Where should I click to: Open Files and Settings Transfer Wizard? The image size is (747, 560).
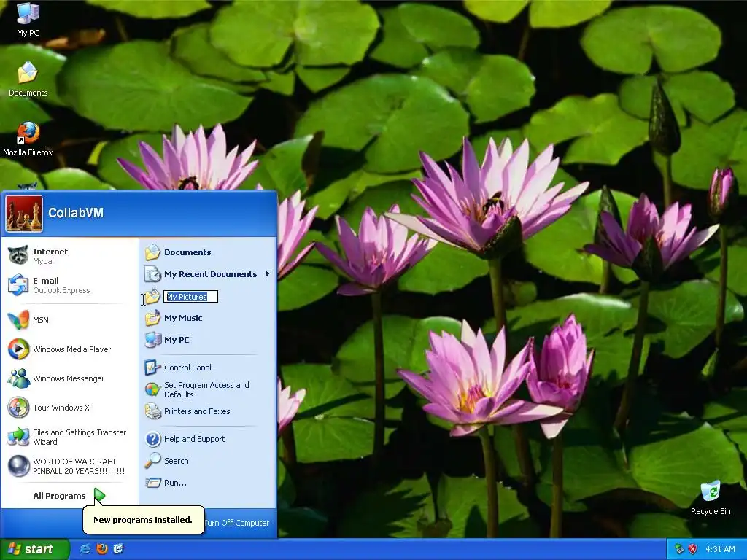coord(70,437)
